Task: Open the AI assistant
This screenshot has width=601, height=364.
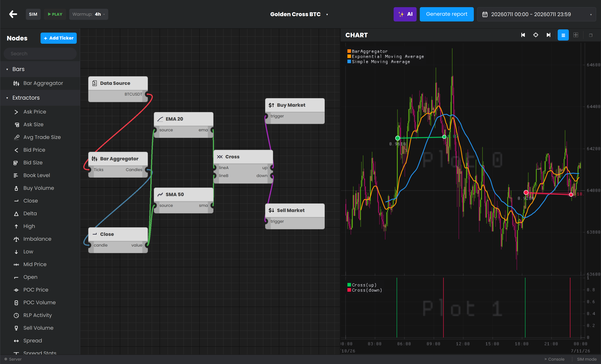Action: click(405, 14)
